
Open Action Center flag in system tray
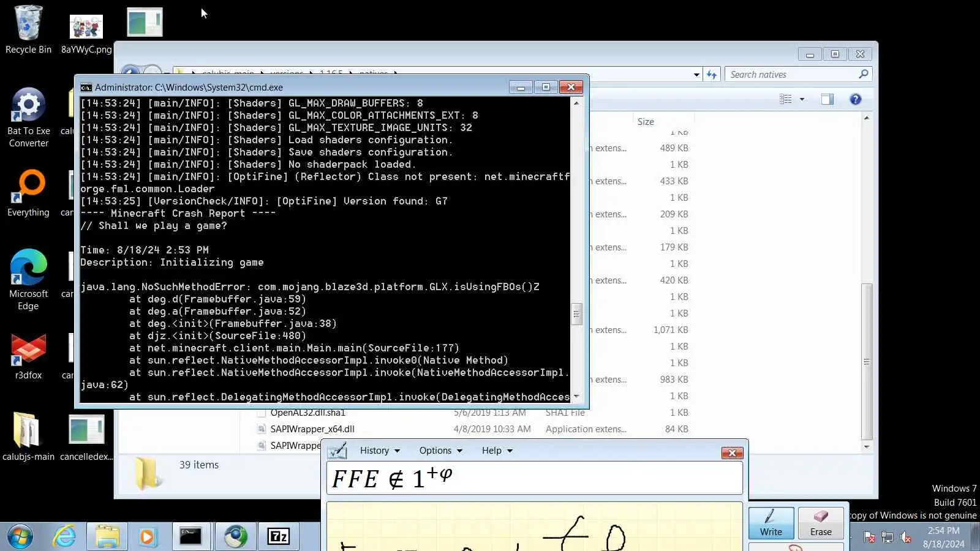pos(869,538)
